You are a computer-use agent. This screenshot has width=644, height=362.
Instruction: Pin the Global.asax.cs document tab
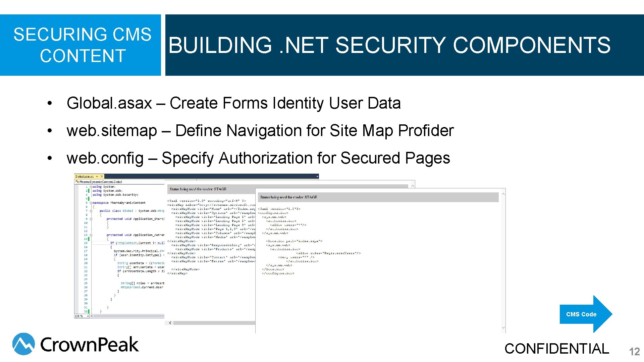(x=97, y=176)
